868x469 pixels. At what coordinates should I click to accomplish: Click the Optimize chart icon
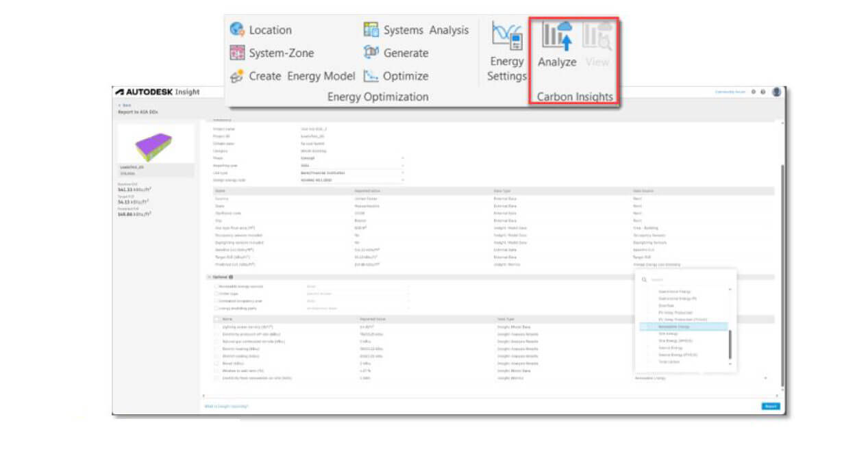coord(371,76)
